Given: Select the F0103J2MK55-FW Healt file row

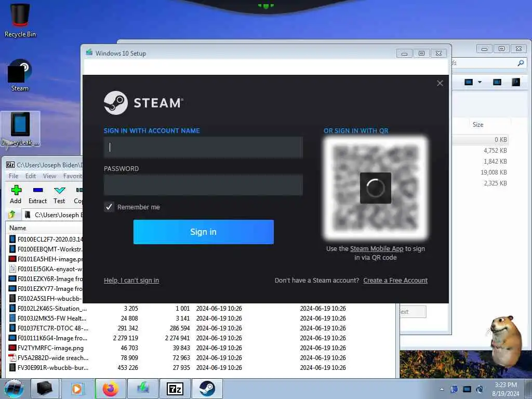Looking at the screenshot, I should tap(201, 318).
